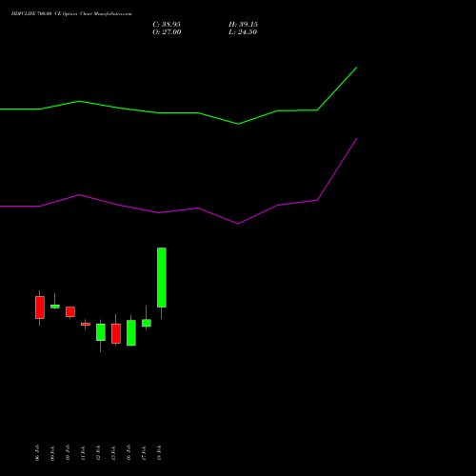Click the low value L: 24.50

(x=243, y=32)
